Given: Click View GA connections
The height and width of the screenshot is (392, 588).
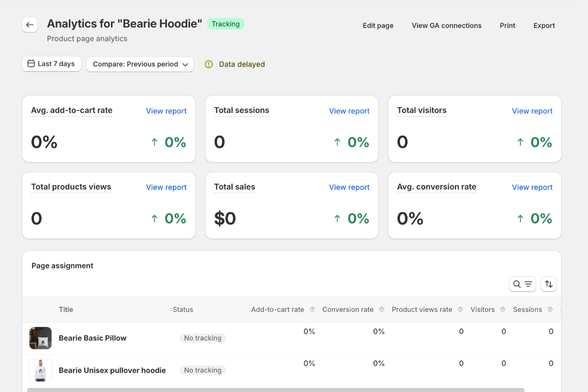Looking at the screenshot, I should [446, 26].
